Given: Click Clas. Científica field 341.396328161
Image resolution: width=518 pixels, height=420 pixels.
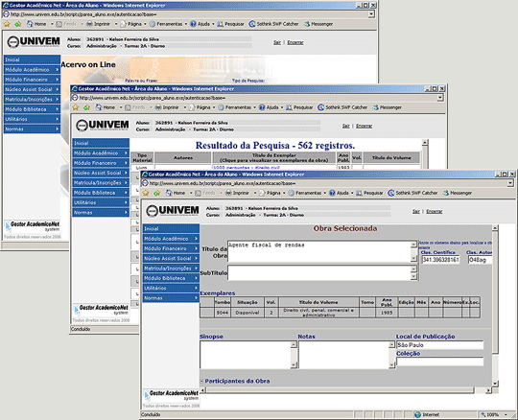Looking at the screenshot, I should coord(440,260).
